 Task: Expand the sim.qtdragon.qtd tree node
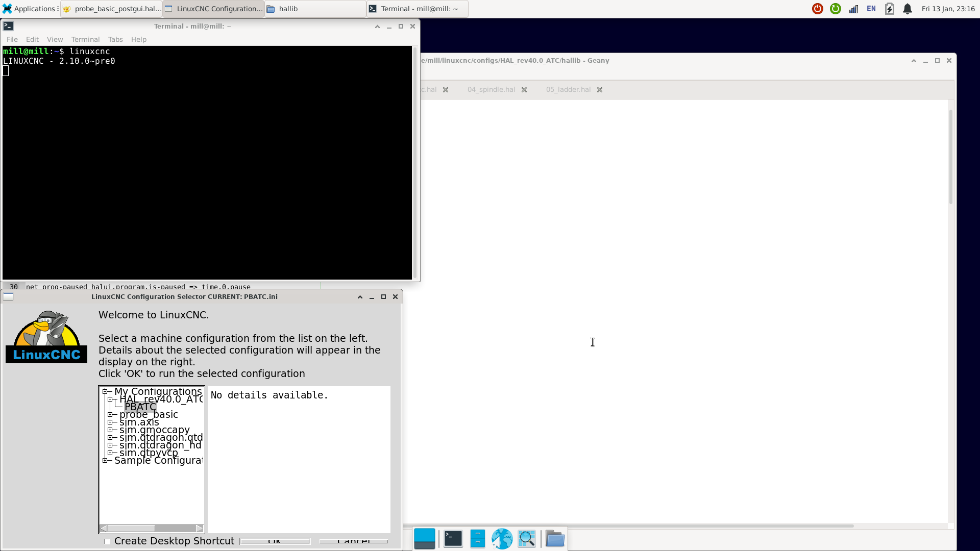point(110,438)
